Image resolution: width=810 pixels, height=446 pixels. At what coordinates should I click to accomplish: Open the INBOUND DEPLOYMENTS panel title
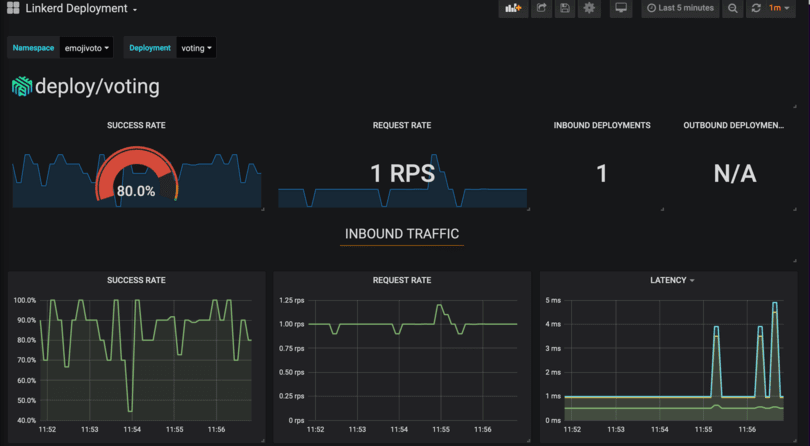pyautogui.click(x=602, y=125)
